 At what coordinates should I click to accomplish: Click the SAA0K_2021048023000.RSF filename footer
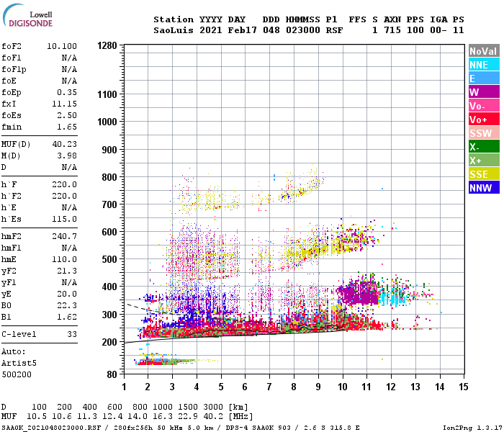(51, 428)
